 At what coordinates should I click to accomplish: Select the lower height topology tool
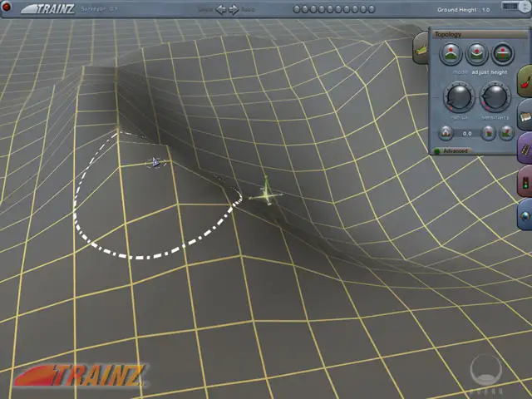pyautogui.click(x=476, y=53)
